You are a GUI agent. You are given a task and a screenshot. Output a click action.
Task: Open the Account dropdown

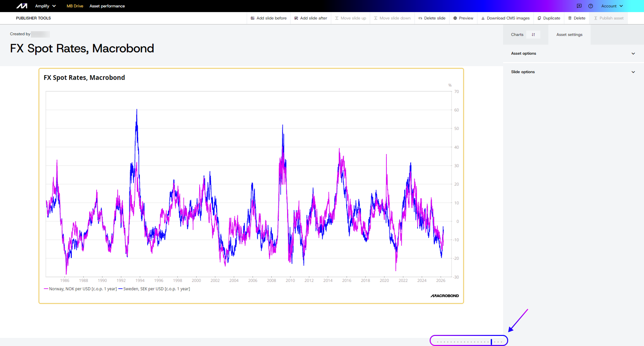612,6
